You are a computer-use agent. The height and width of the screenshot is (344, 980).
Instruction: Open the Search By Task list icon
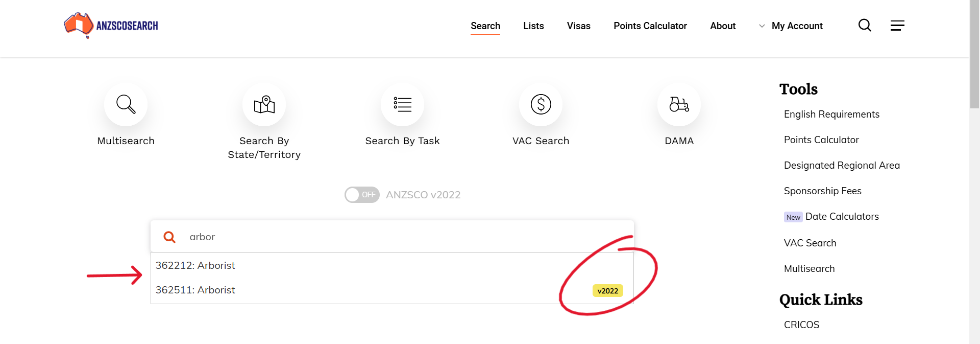[x=402, y=104]
